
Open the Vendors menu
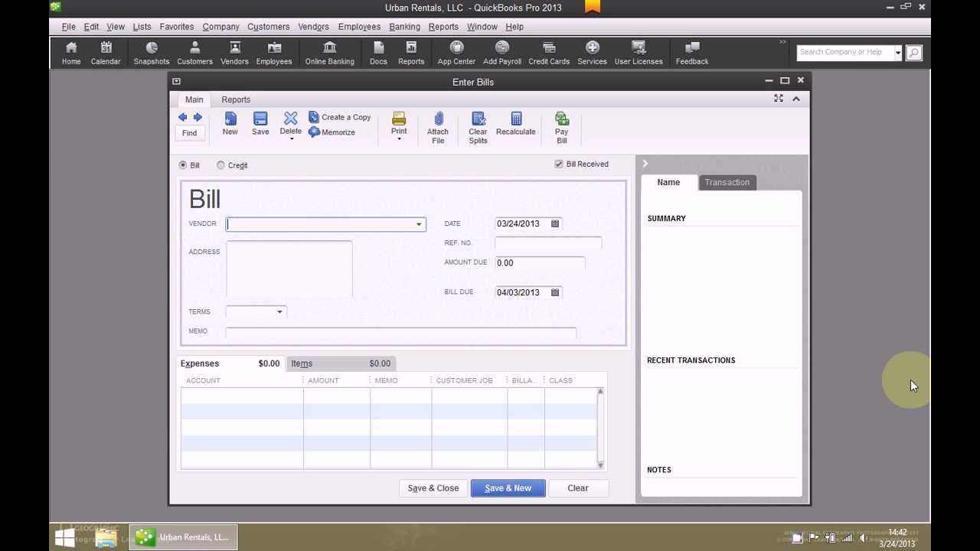tap(313, 27)
